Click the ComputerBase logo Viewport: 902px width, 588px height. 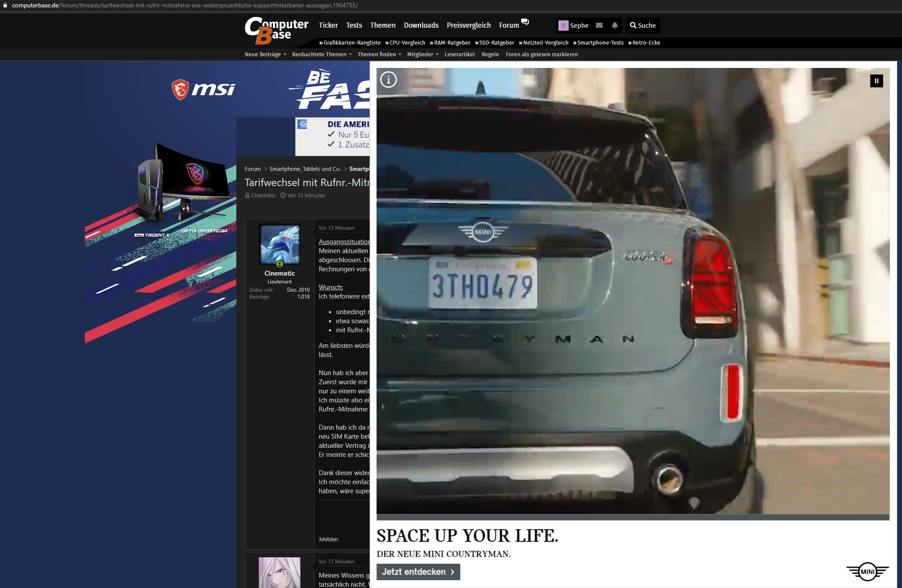tap(276, 30)
